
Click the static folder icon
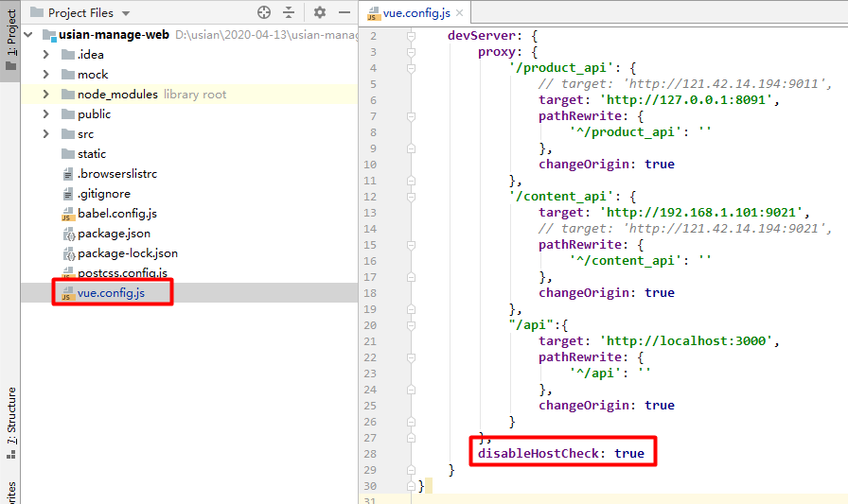click(x=68, y=154)
